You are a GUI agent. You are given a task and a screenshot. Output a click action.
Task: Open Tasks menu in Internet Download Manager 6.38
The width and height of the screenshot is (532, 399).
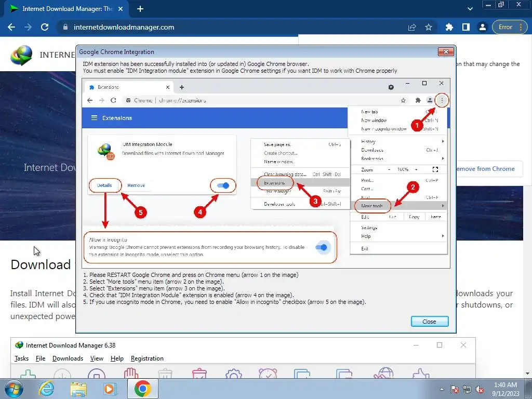(21, 358)
